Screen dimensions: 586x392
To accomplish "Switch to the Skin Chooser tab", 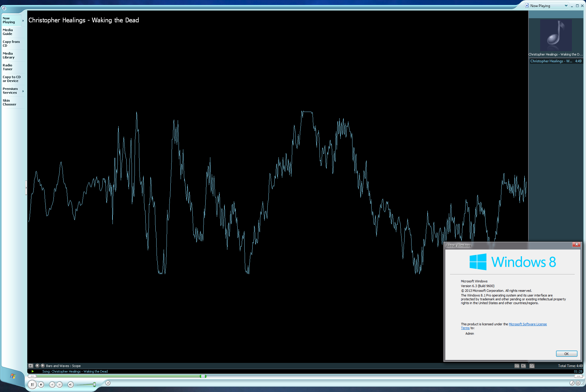I will 9,102.
